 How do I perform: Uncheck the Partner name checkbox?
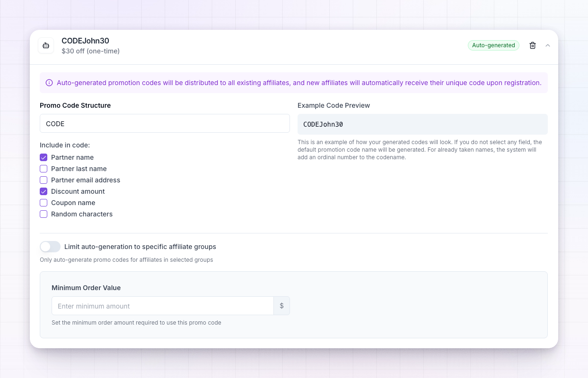tap(44, 157)
